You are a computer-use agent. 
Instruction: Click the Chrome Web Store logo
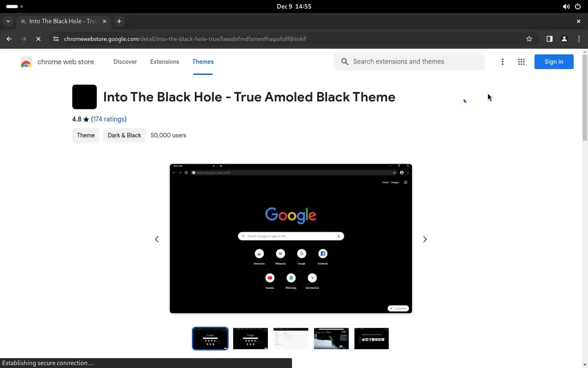[26, 62]
